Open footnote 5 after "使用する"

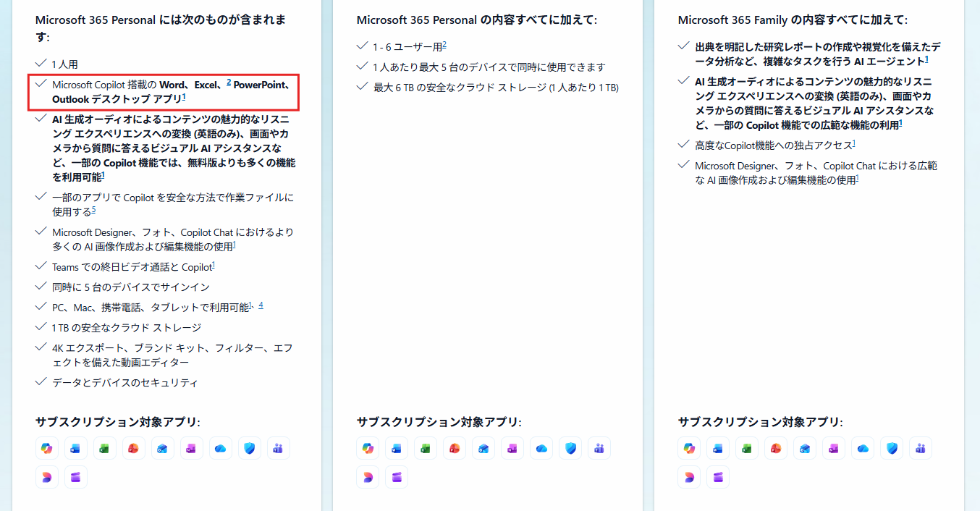tap(93, 210)
